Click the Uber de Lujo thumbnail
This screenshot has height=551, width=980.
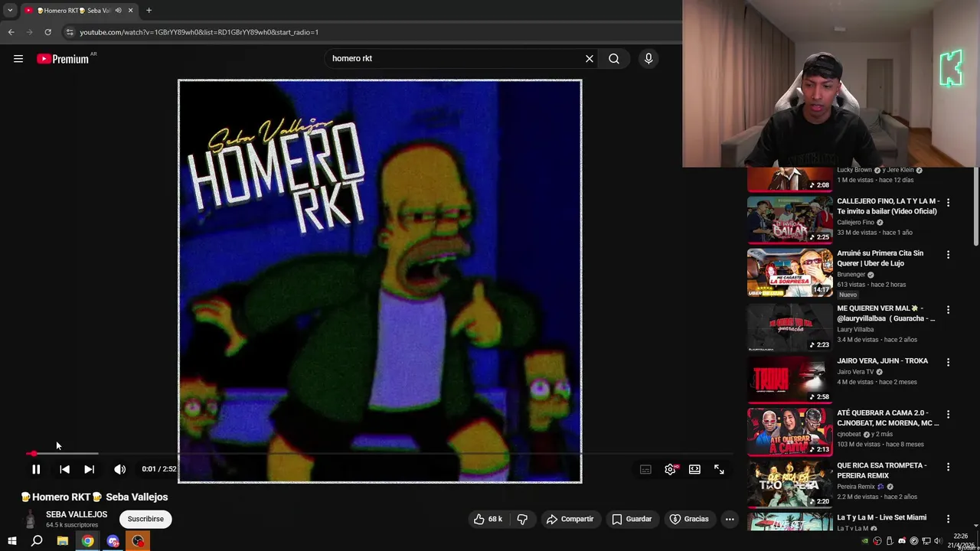(x=789, y=272)
